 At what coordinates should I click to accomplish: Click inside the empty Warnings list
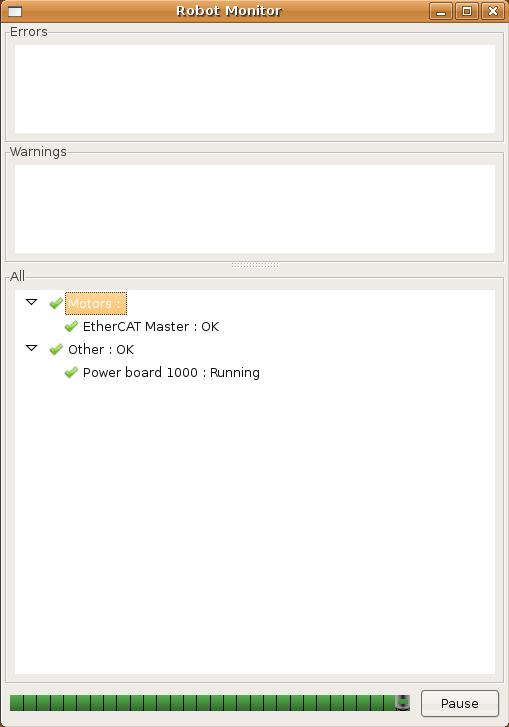point(255,209)
